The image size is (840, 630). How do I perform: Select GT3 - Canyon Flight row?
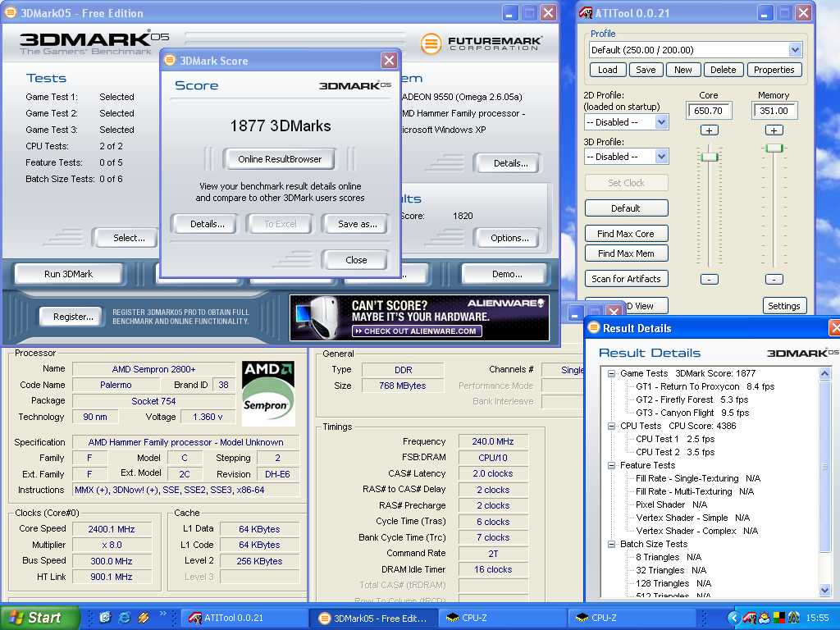point(692,413)
